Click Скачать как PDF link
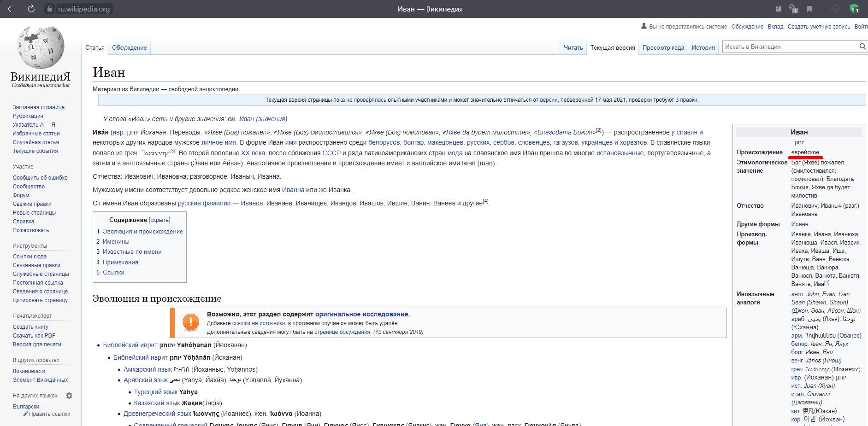Viewport: 868px width, 426px height. tap(34, 336)
